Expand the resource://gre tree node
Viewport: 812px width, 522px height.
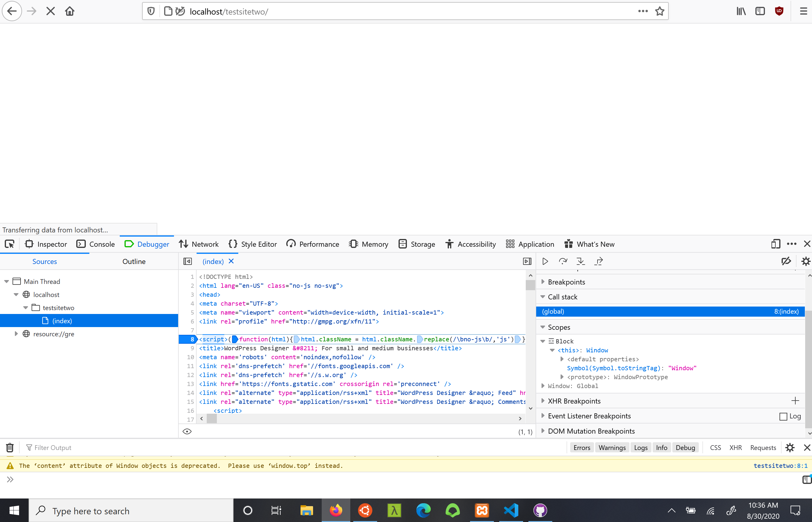(16, 334)
